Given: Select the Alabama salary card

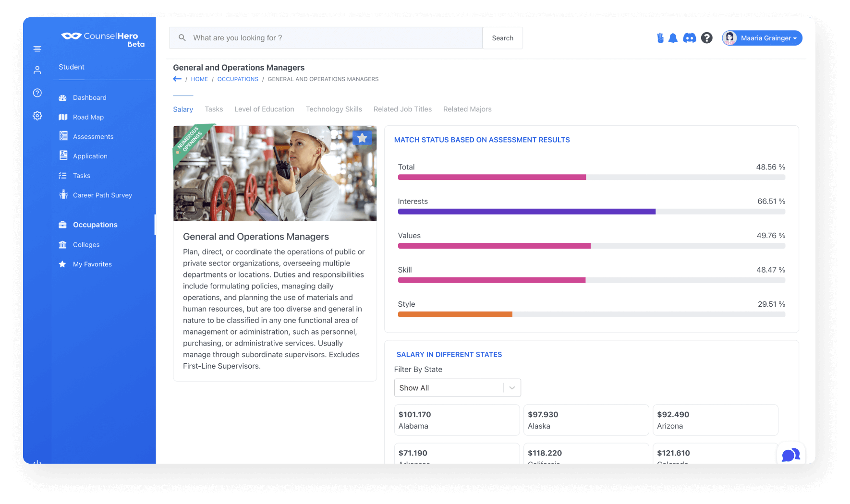Looking at the screenshot, I should coord(457,420).
